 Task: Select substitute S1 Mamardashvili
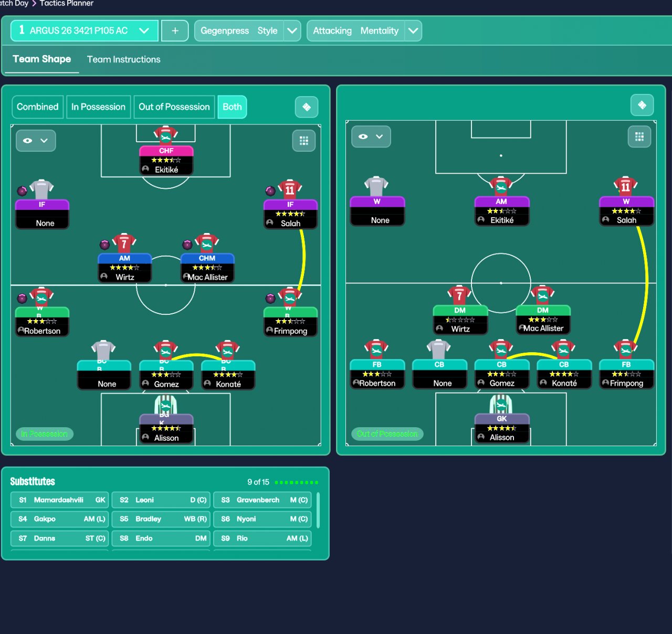coord(59,500)
